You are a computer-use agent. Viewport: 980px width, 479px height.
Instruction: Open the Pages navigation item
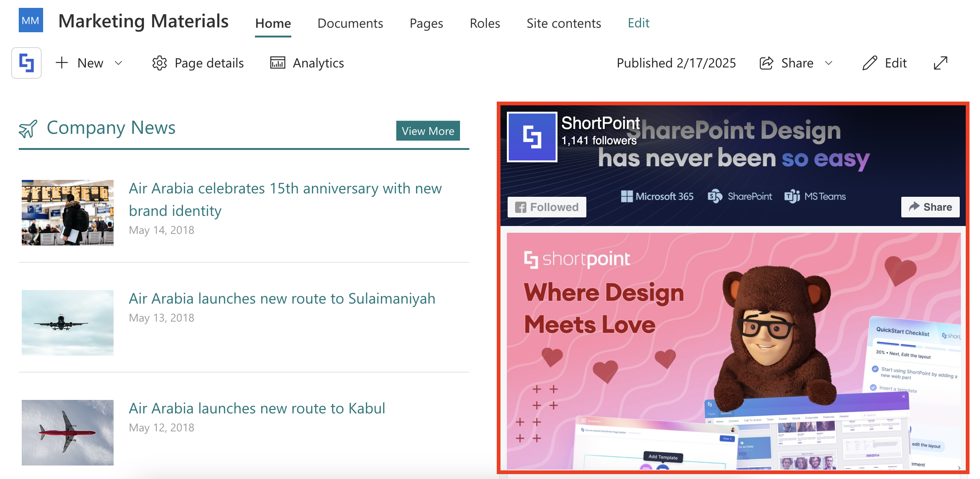coord(426,23)
